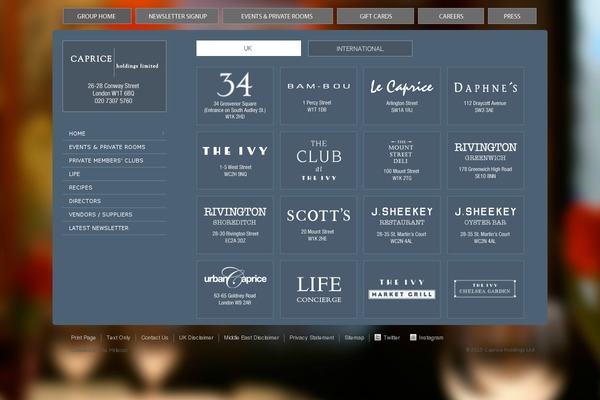The image size is (600, 400).
Task: Open Press in top navigation
Action: [x=512, y=16]
